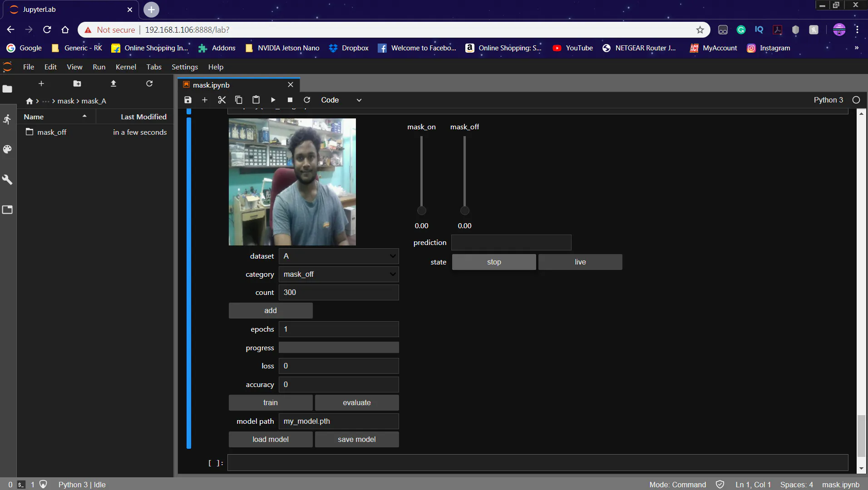Open the cell type dropdown showing Code

pyautogui.click(x=340, y=100)
